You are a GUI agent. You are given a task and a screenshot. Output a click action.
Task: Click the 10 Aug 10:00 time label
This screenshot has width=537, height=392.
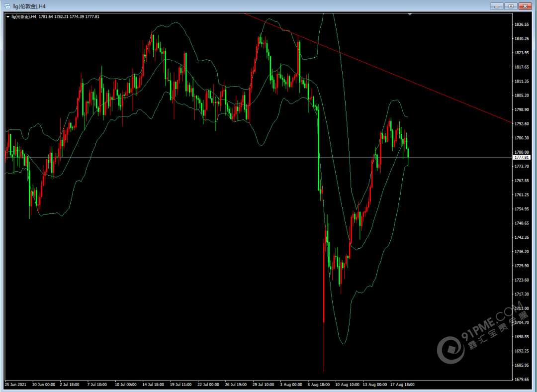347,385
